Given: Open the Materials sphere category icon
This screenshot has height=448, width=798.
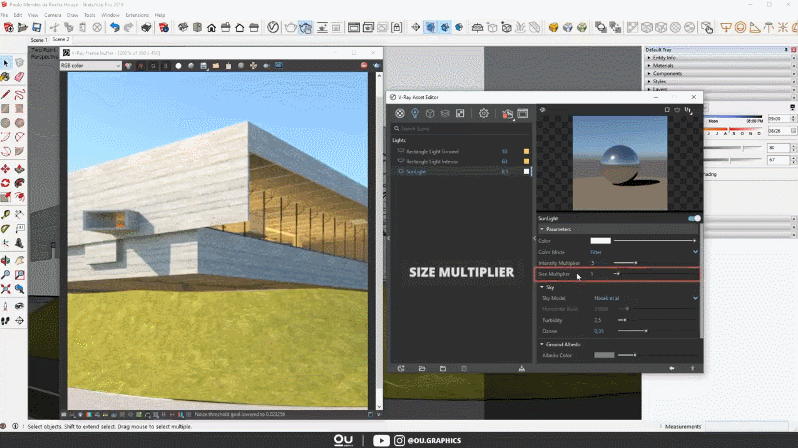Looking at the screenshot, I should tap(400, 114).
